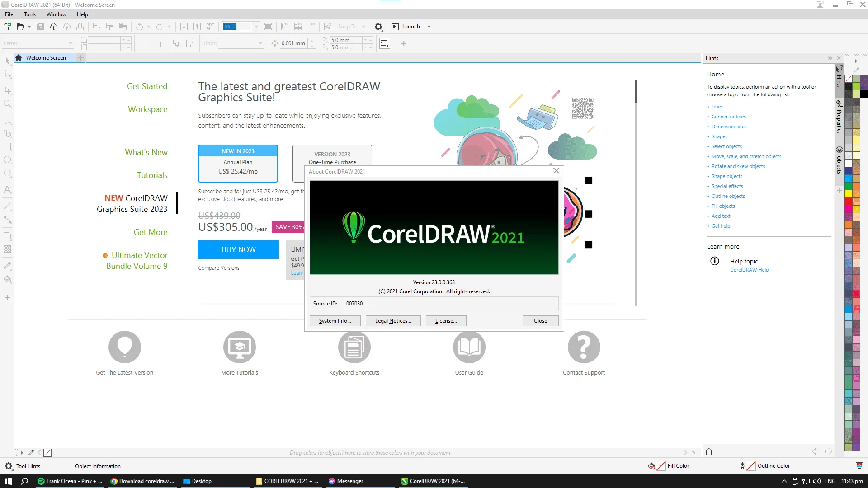Toggle Landscape page orientation

[x=157, y=44]
